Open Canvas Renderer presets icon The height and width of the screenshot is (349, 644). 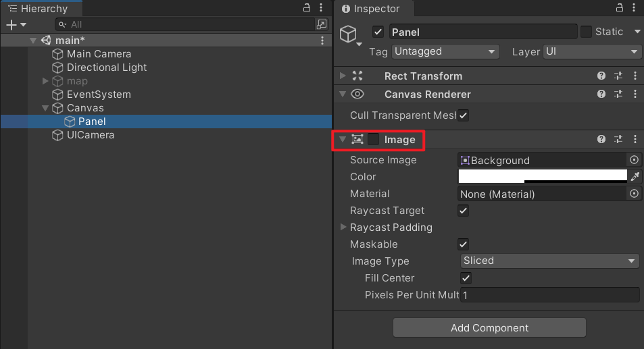point(618,94)
